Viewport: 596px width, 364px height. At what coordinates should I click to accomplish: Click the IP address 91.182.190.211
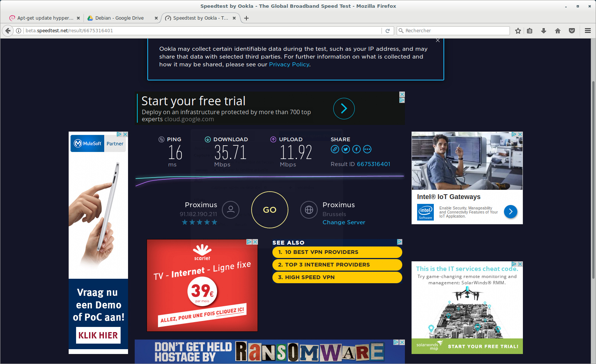[199, 214]
